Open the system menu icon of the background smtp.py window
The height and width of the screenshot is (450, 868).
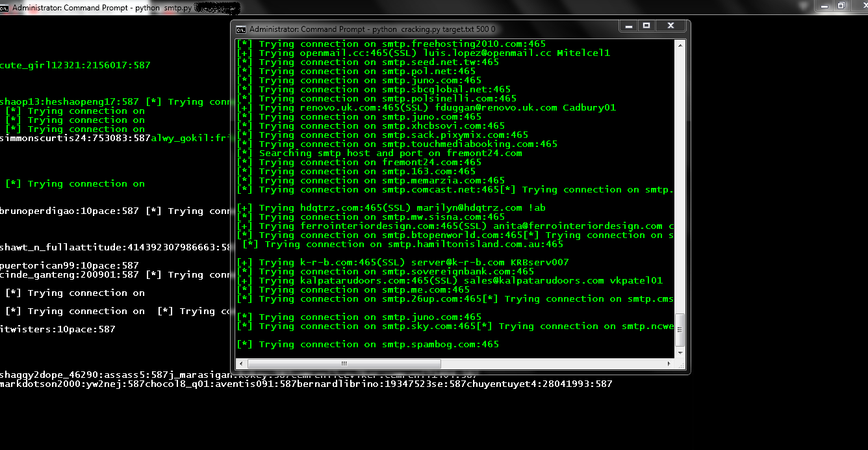(5, 8)
